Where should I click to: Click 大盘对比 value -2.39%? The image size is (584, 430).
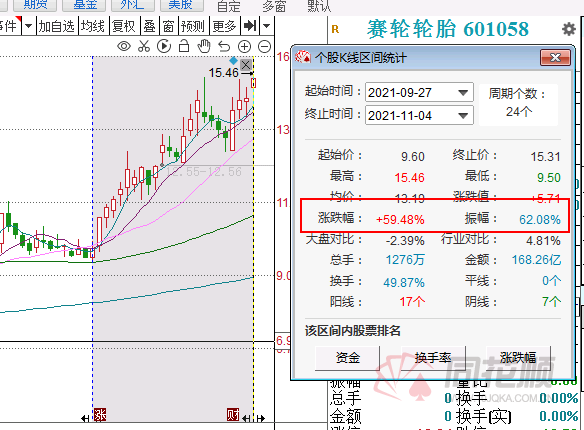pos(405,241)
